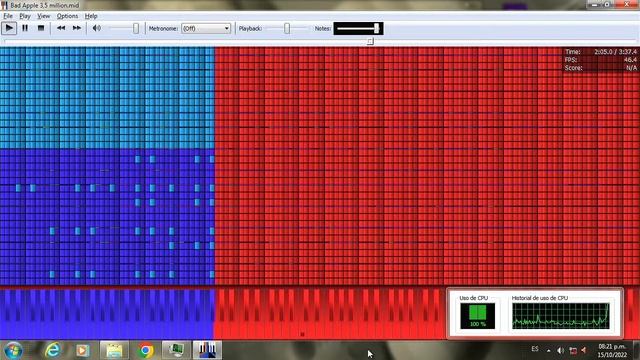Skip backward with the rewind button
640x360 pixels.
(x=61, y=28)
